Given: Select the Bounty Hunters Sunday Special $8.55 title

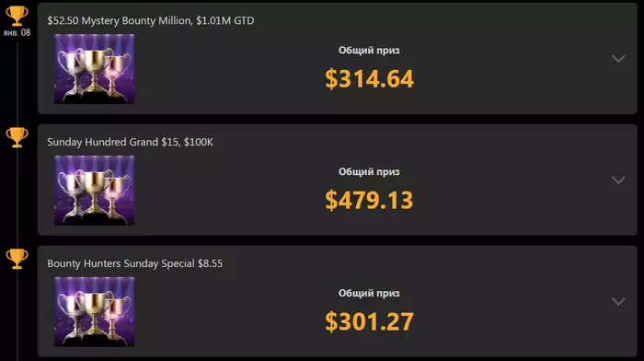Looking at the screenshot, I should (134, 263).
